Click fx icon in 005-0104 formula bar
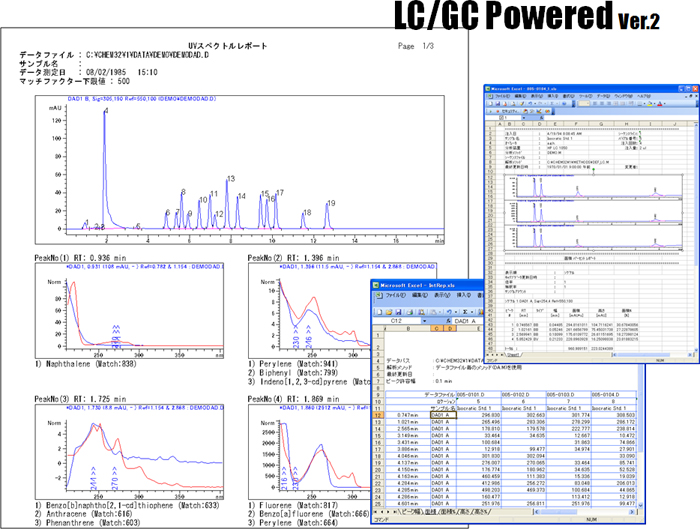 (x=542, y=117)
